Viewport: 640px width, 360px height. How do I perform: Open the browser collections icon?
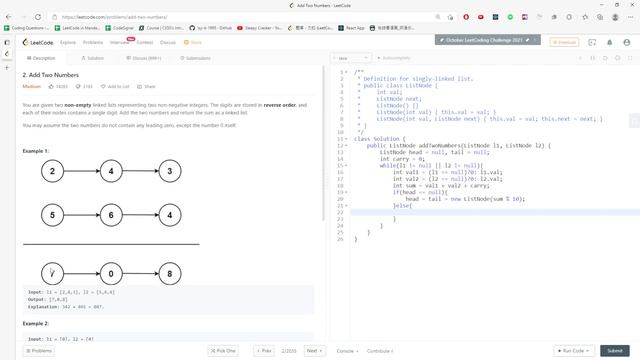[x=600, y=17]
